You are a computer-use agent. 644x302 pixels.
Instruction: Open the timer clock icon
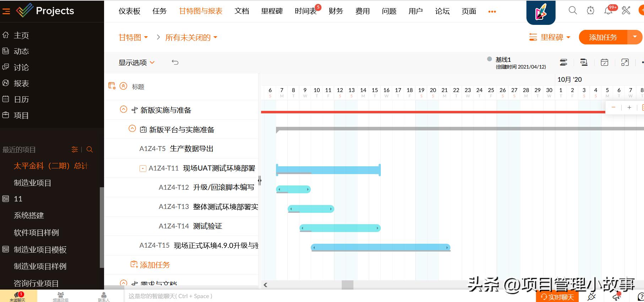point(590,11)
